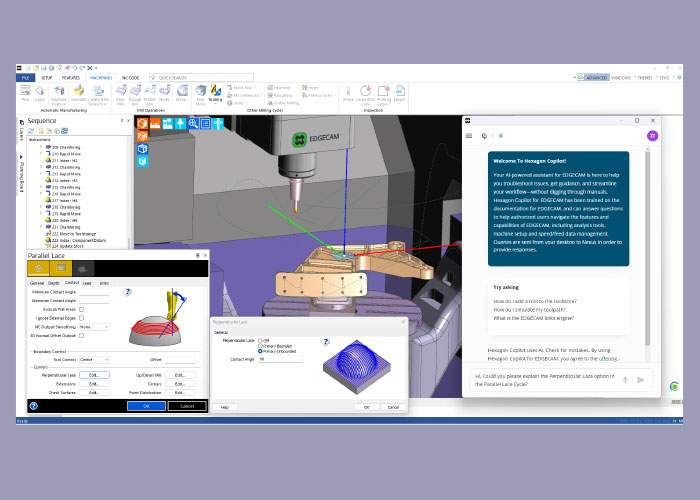The image size is (700, 500).
Task: Click the list panel icon in viewport toolbar
Action: click(205, 123)
